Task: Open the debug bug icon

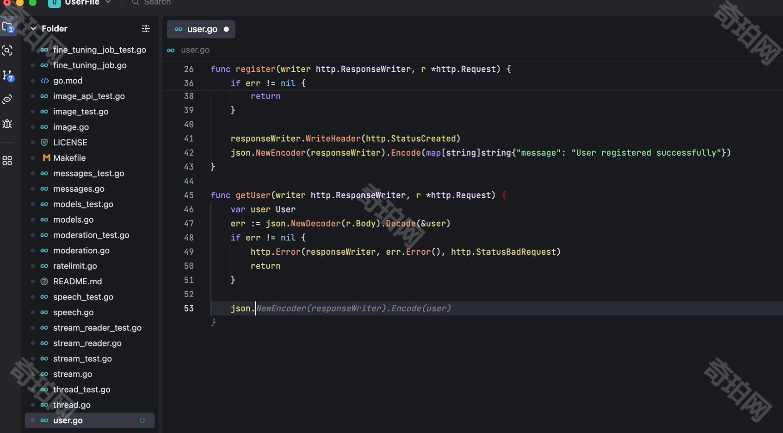Action: [x=8, y=123]
